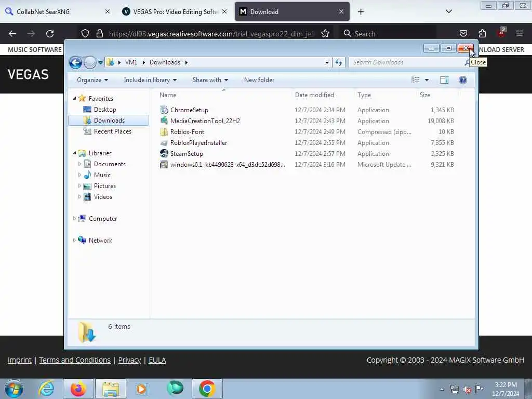Click the Google Chrome taskbar icon
Viewport: 532px width, 399px height.
coord(207,389)
